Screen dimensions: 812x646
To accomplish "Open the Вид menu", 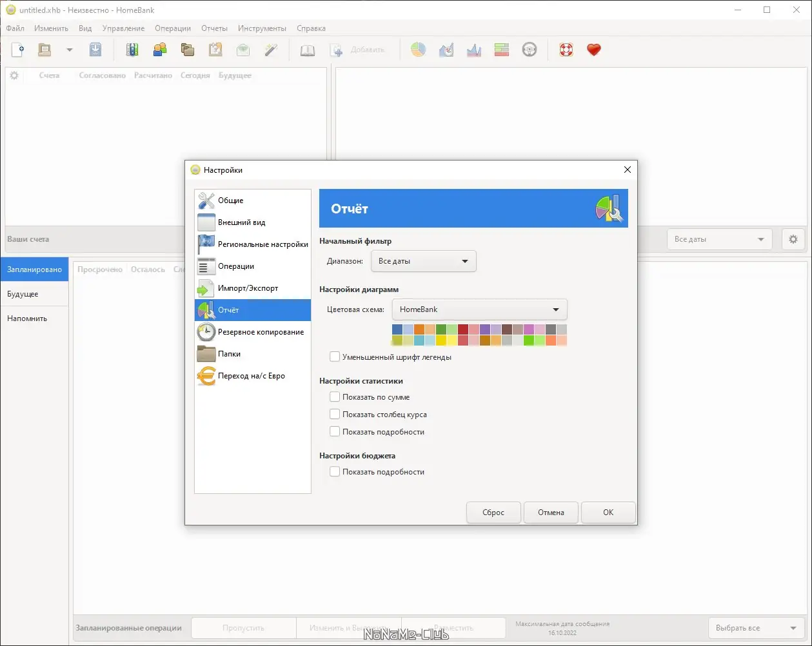I will point(85,28).
